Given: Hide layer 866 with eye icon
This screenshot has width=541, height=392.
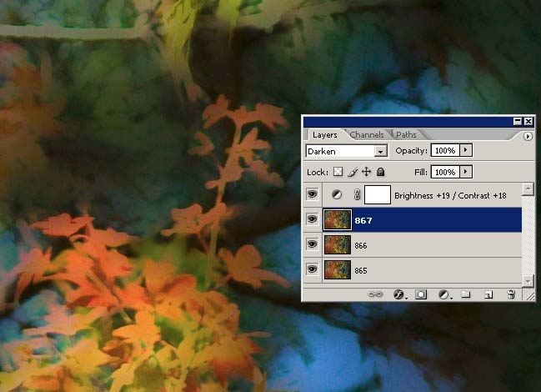Looking at the screenshot, I should pos(312,244).
